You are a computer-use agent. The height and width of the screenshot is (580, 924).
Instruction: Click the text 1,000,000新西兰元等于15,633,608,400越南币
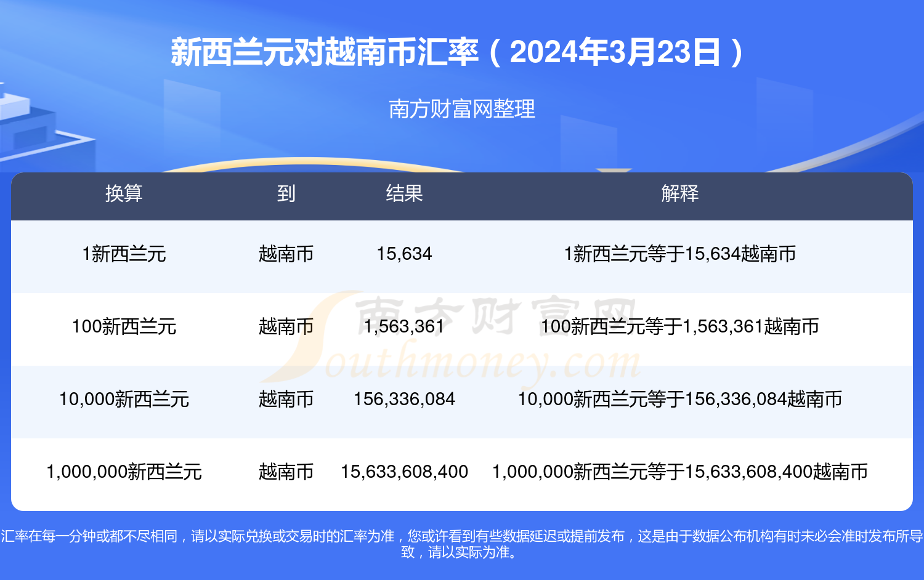[680, 472]
